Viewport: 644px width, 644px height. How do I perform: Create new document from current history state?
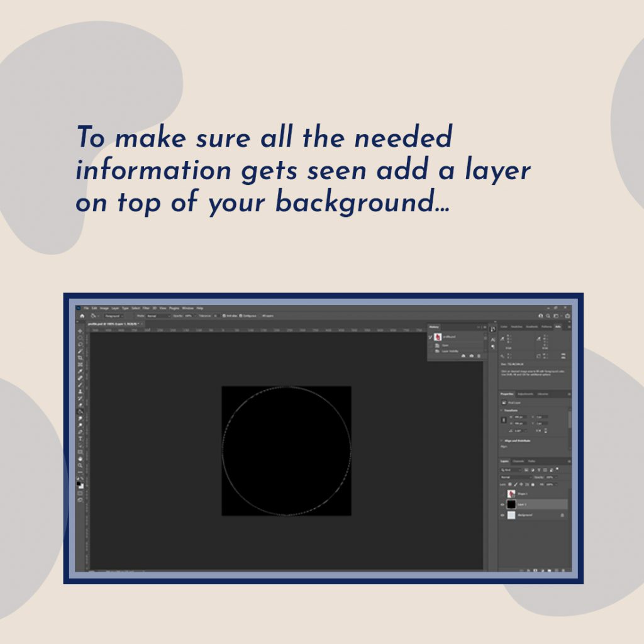coord(464,356)
